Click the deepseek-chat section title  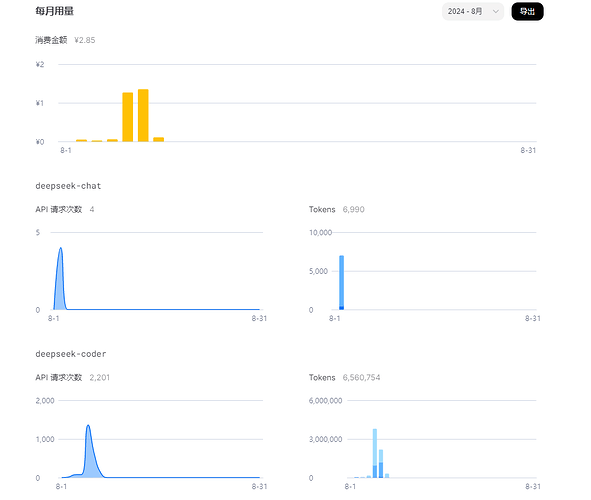[68, 186]
